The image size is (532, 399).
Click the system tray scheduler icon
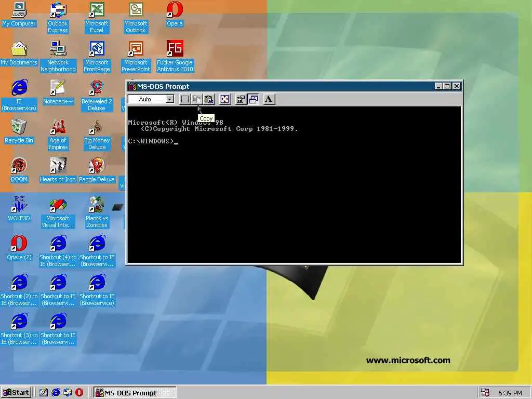[485, 393]
